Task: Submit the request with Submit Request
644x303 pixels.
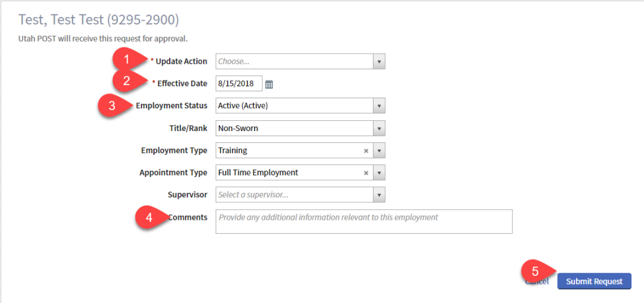Action: [594, 282]
